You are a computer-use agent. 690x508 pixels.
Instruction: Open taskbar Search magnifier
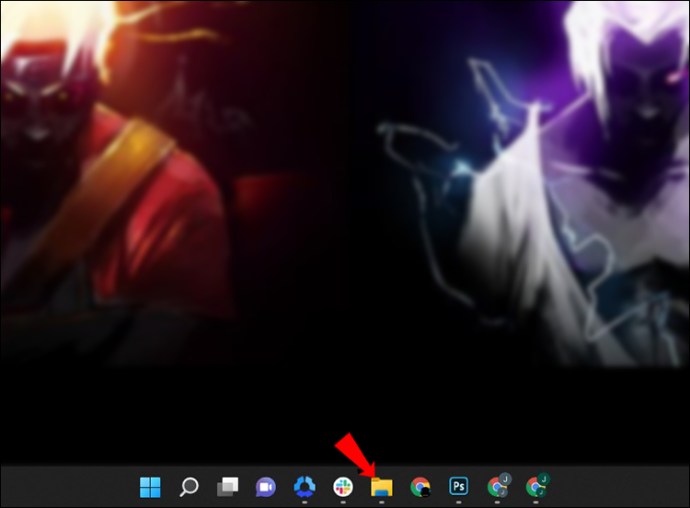tap(189, 487)
